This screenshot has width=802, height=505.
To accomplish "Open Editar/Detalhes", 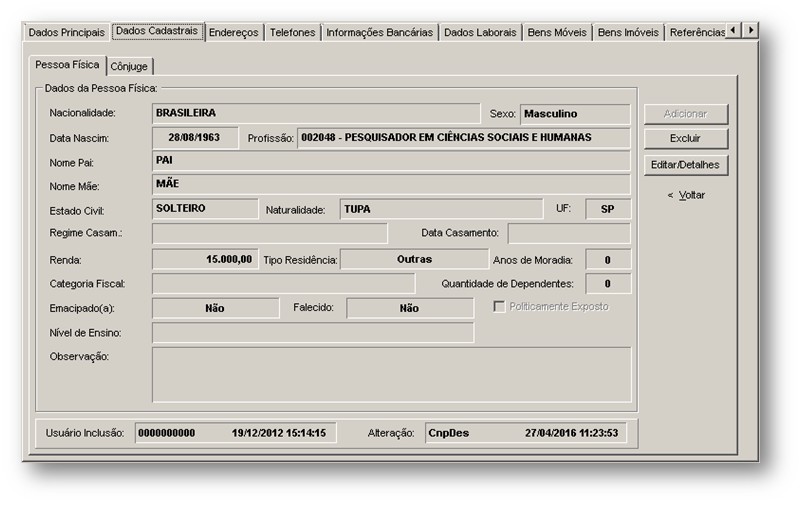I will 685,165.
